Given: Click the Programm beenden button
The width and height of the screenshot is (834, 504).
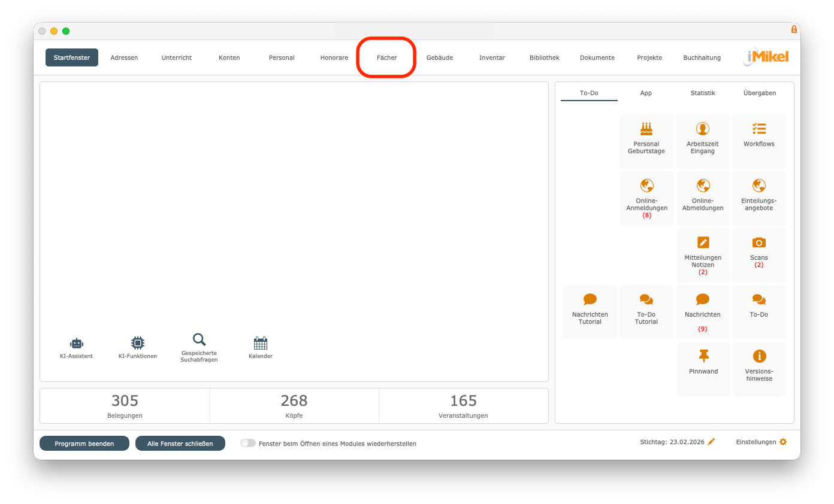Looking at the screenshot, I should [84, 444].
